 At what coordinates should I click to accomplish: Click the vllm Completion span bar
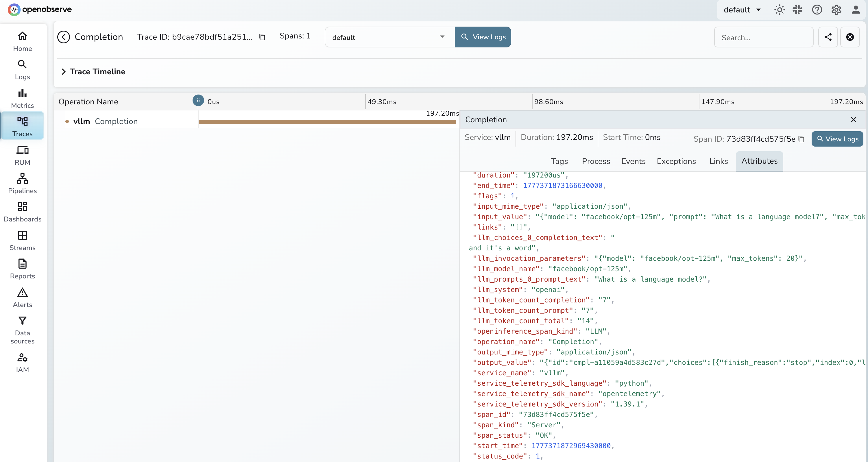(x=327, y=122)
